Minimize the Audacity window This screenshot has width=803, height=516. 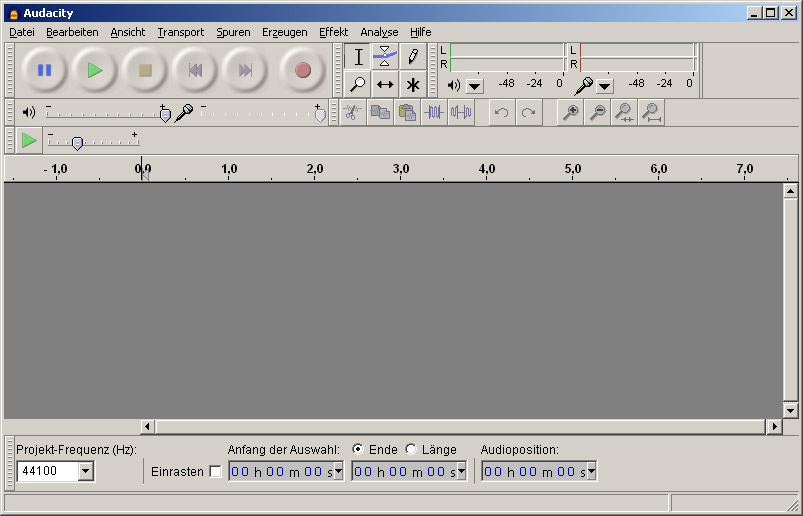(754, 13)
